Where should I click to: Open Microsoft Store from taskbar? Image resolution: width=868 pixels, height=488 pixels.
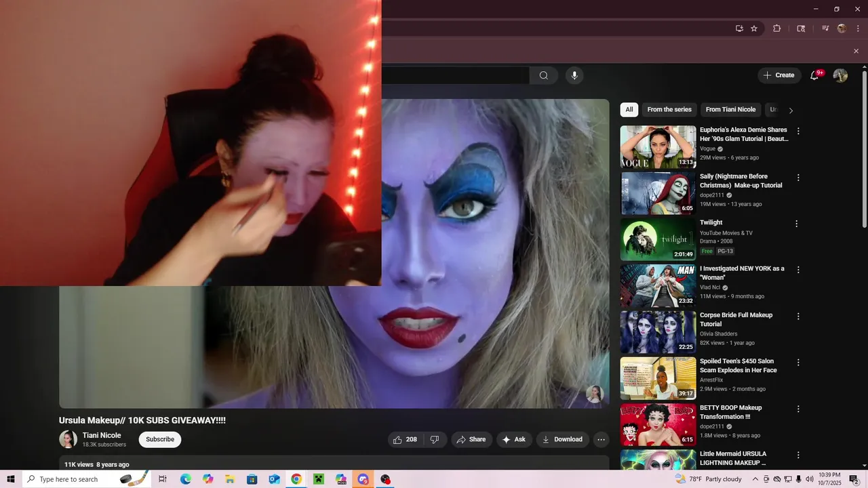pos(252,479)
